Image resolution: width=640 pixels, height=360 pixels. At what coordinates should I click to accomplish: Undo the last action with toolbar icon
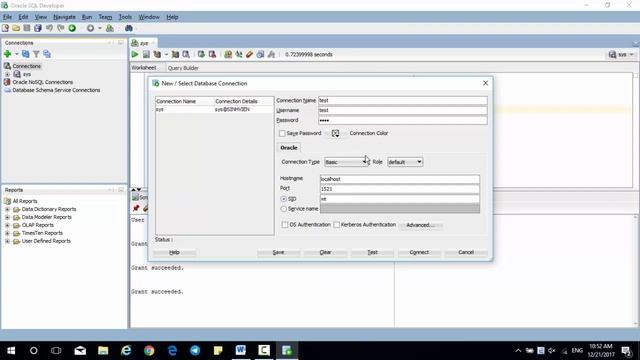(x=49, y=28)
